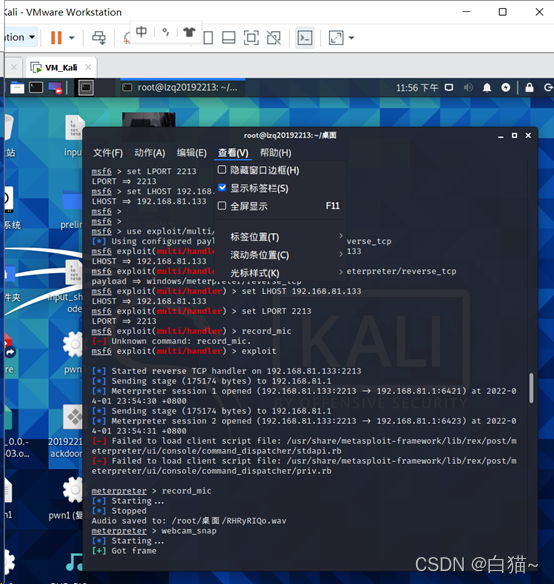Click the display tray icon next to the clock
Image resolution: width=554 pixels, height=584 pixels.
(x=449, y=88)
